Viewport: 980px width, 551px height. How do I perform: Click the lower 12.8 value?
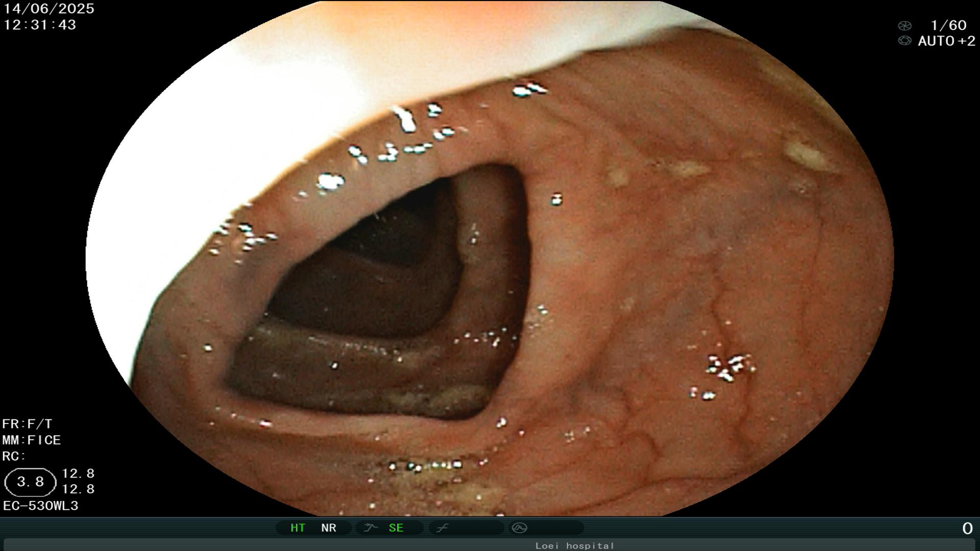click(x=78, y=489)
